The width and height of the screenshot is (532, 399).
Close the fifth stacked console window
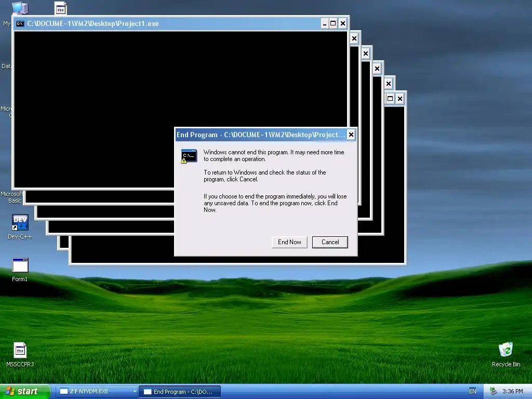click(x=389, y=84)
